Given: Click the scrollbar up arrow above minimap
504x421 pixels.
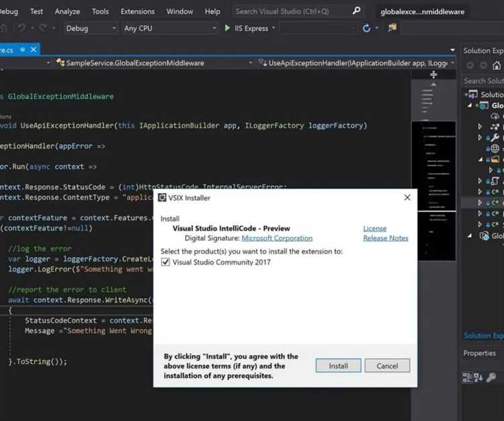Looking at the screenshot, I should point(433,85).
